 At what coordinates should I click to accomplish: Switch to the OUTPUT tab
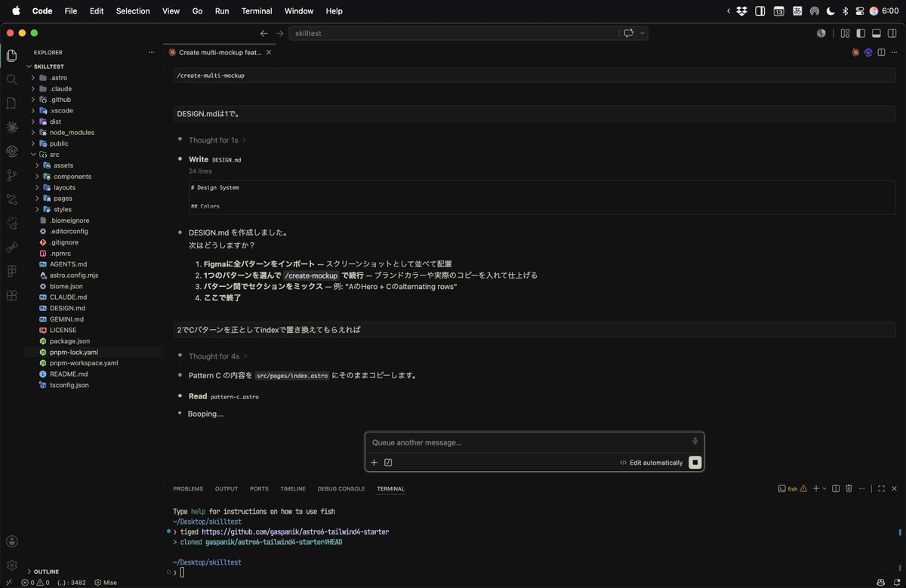point(226,488)
